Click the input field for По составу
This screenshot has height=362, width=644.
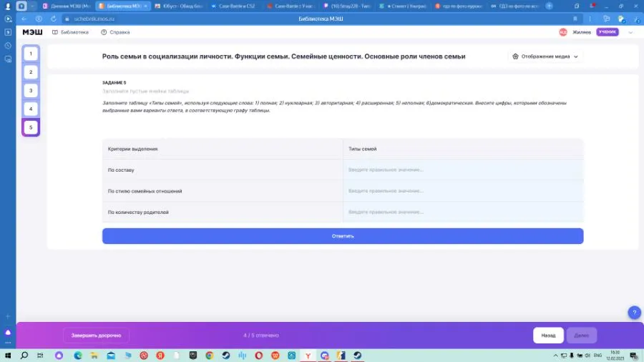tap(463, 170)
